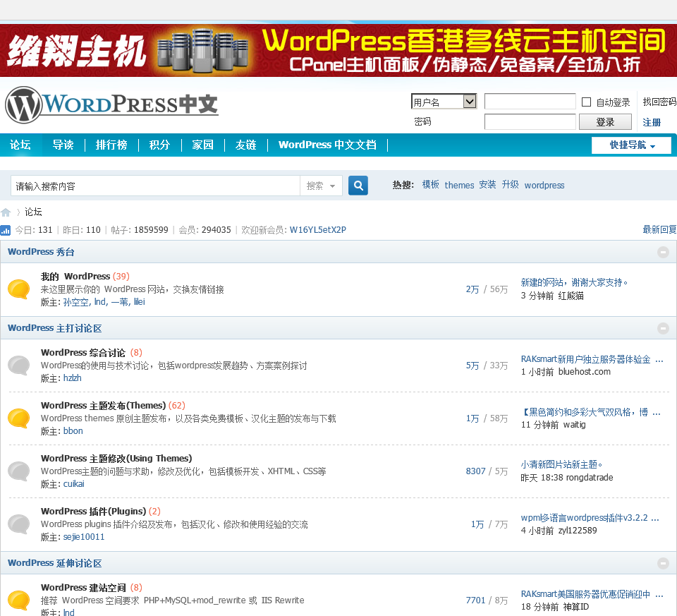Click the forum icon for WordPress 综合讨论
This screenshot has height=616, width=677.
tap(19, 365)
